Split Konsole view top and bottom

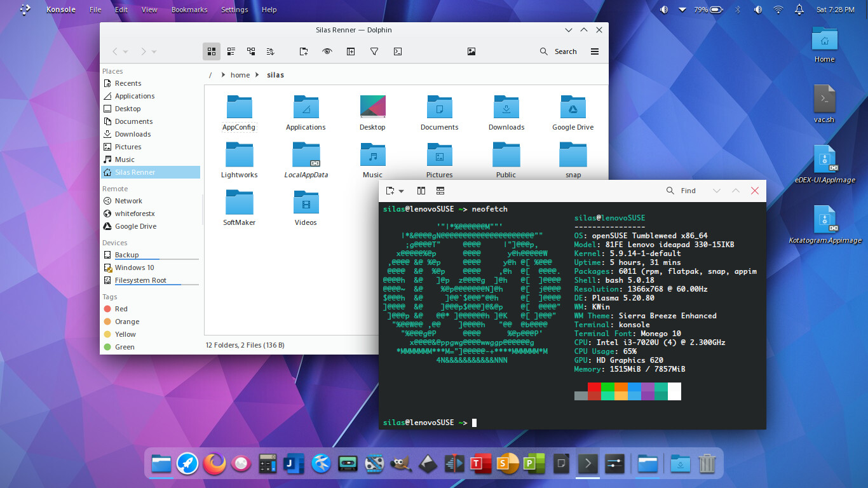click(x=440, y=191)
